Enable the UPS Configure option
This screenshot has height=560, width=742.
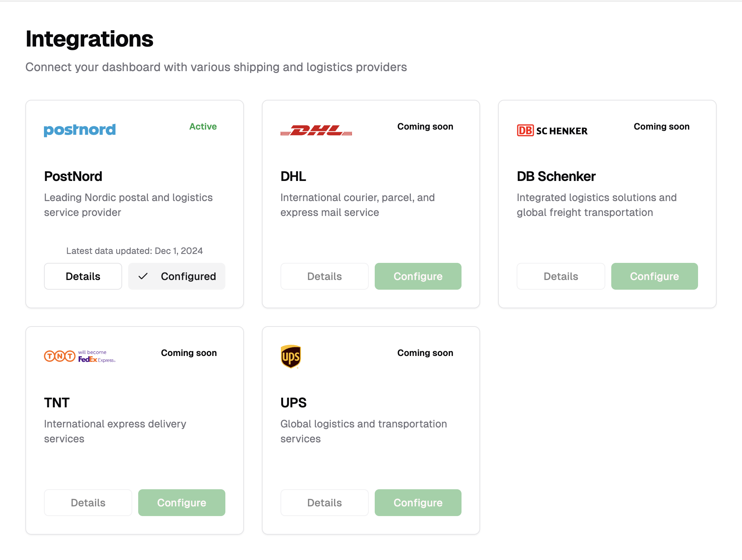[418, 502]
